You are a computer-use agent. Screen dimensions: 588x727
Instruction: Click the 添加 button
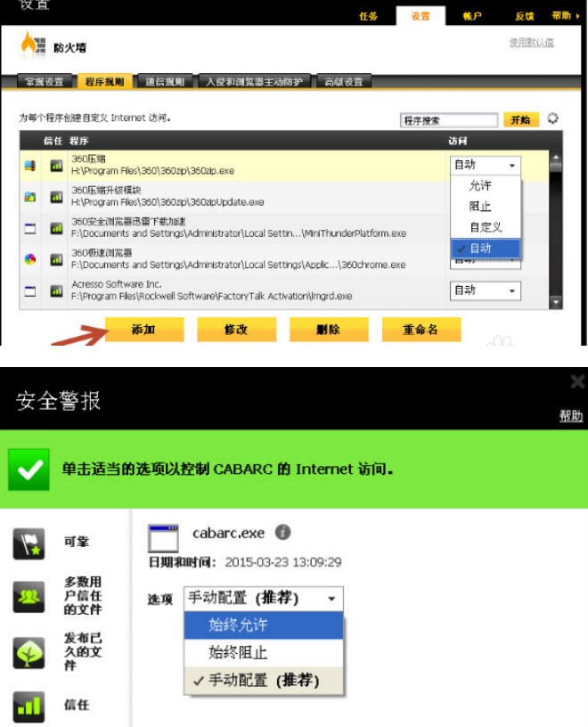(144, 330)
